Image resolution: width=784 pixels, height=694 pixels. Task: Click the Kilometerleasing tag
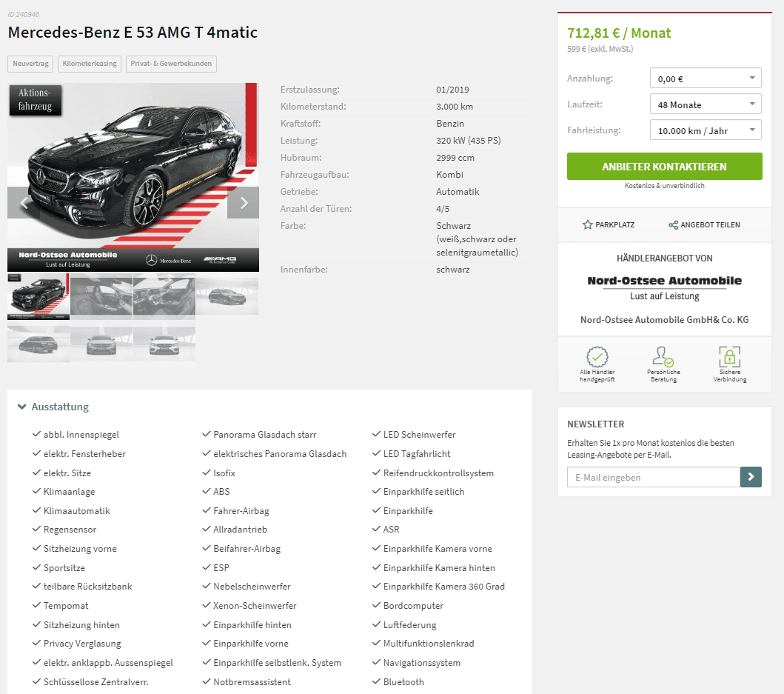click(x=90, y=64)
